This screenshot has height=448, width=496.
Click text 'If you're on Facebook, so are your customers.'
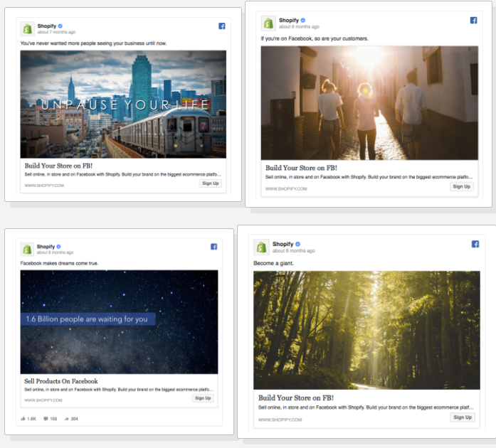pos(315,38)
